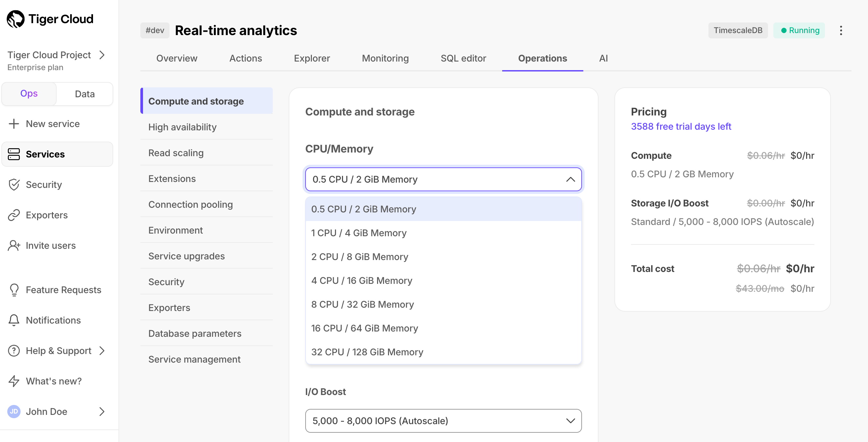Select Service upgrades in operations menu

[x=207, y=256]
